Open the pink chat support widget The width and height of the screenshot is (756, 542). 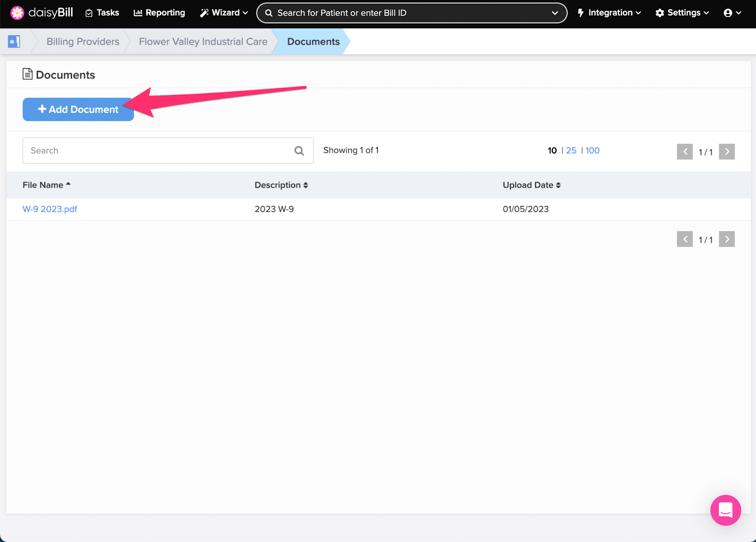coord(725,510)
